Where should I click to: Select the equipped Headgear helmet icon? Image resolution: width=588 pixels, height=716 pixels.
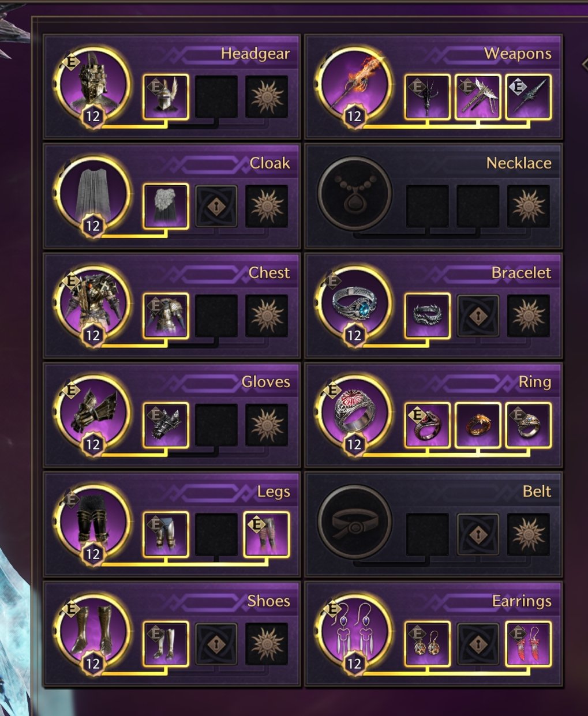[92, 84]
